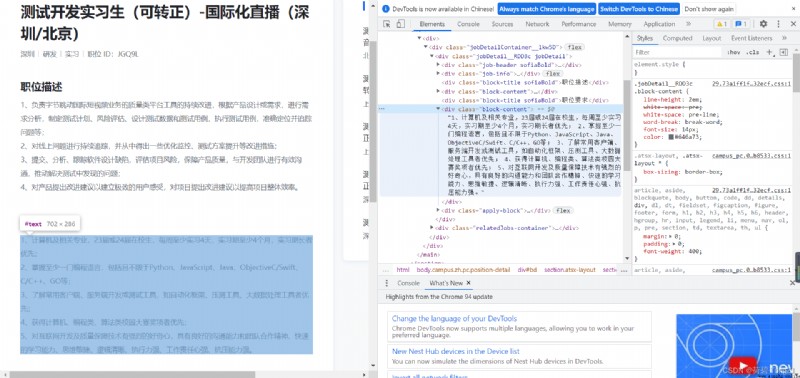Activate the inspect element picker icon
The image size is (800, 378).
coord(387,24)
